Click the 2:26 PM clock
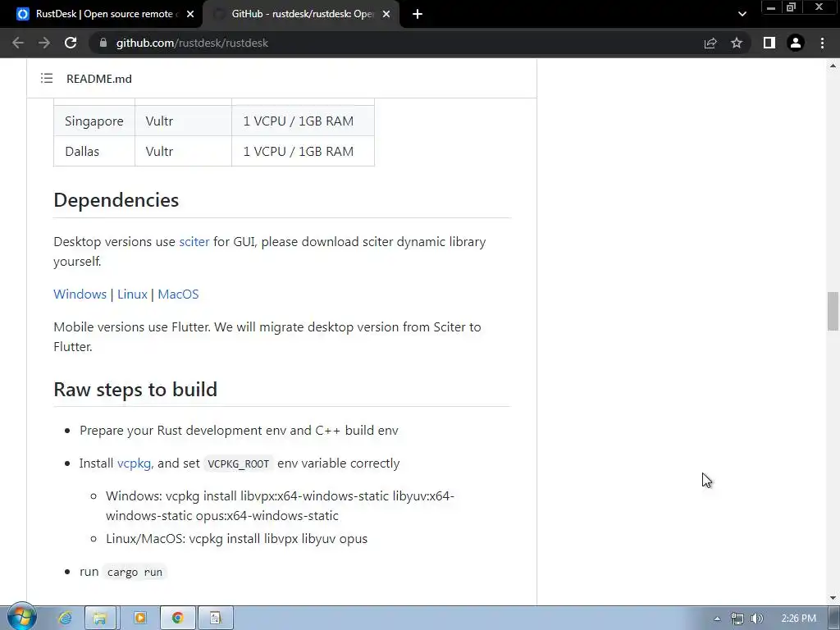This screenshot has width=840, height=630. (x=799, y=619)
